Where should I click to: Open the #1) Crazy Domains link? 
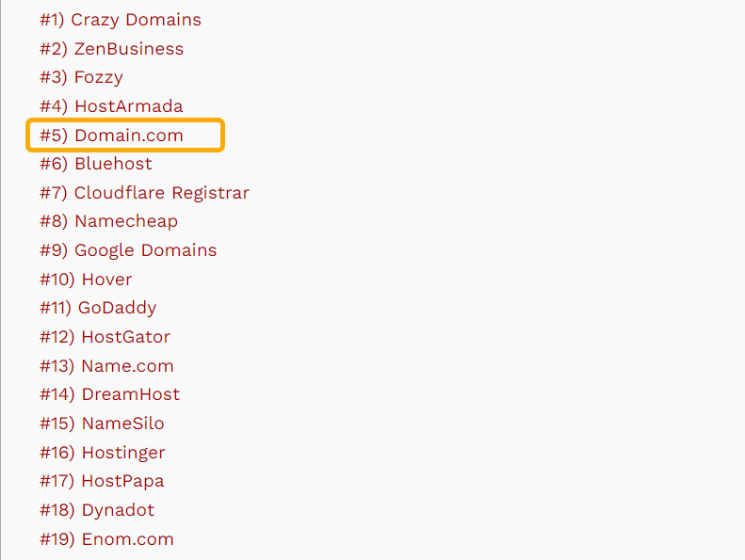(x=121, y=20)
